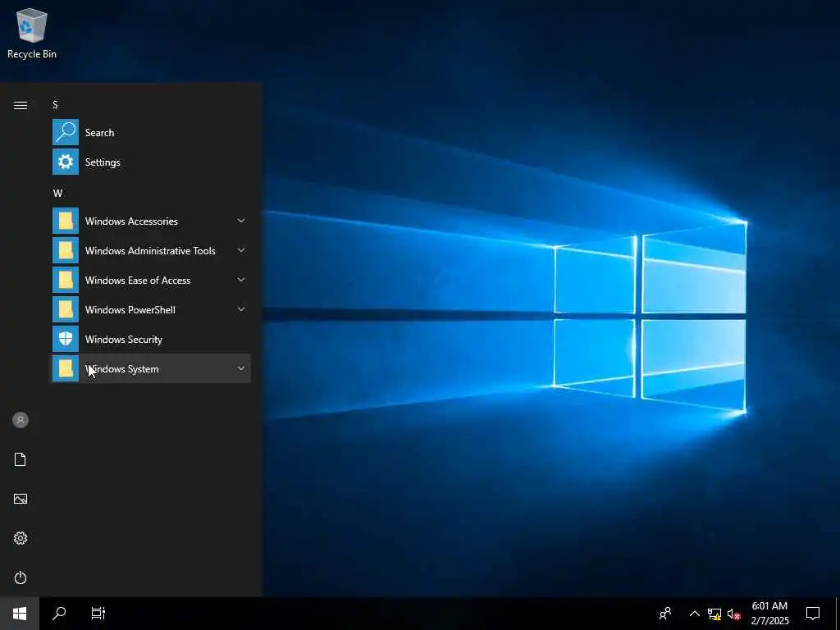
Task: Expand Windows Ease of Access chevron
Action: pos(241,280)
